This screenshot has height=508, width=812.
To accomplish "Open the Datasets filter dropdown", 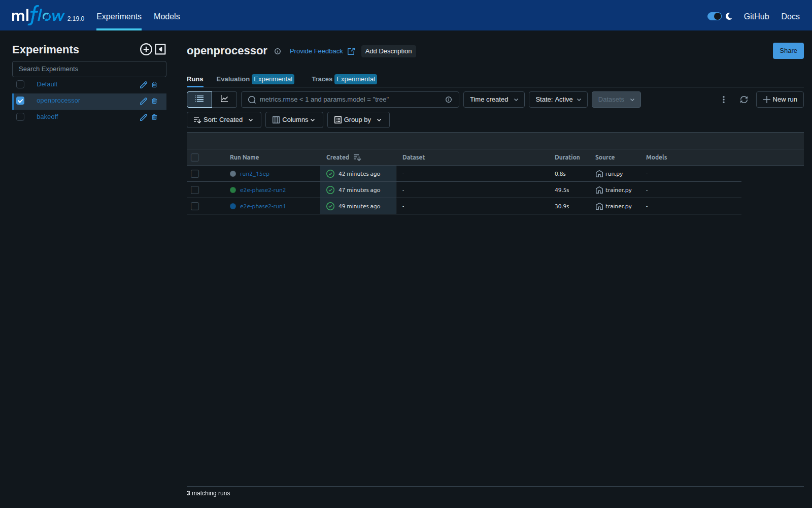I will coord(616,100).
